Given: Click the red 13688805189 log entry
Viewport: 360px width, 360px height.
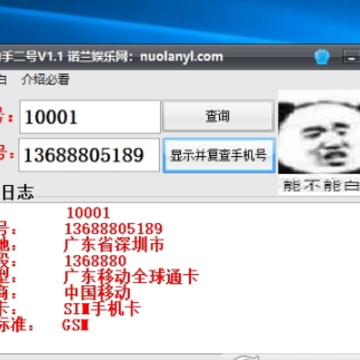Looking at the screenshot, I should (113, 229).
